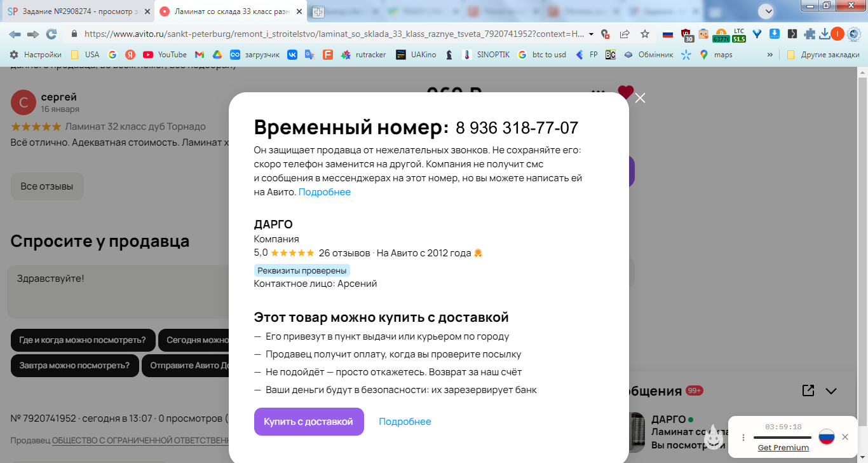Image resolution: width=868 pixels, height=463 pixels.
Task: Open the uBlock shield extension showing 30
Action: click(x=686, y=34)
